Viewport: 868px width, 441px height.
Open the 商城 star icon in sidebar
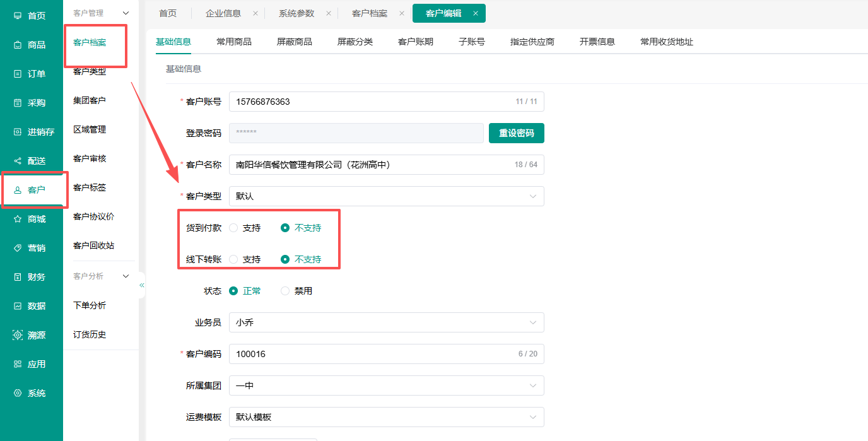point(18,219)
